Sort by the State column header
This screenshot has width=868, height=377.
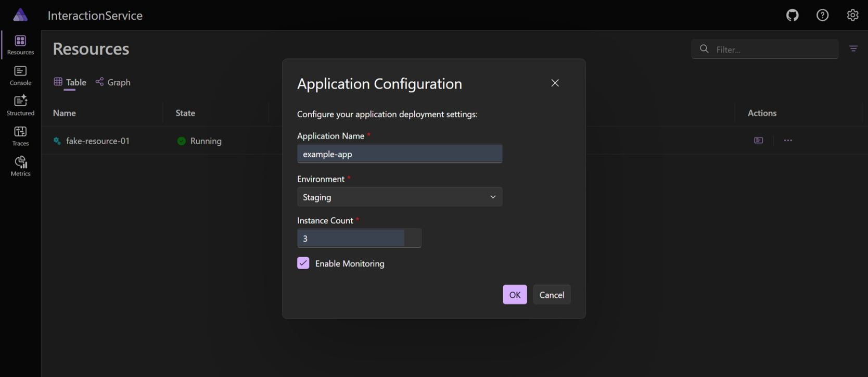point(185,113)
